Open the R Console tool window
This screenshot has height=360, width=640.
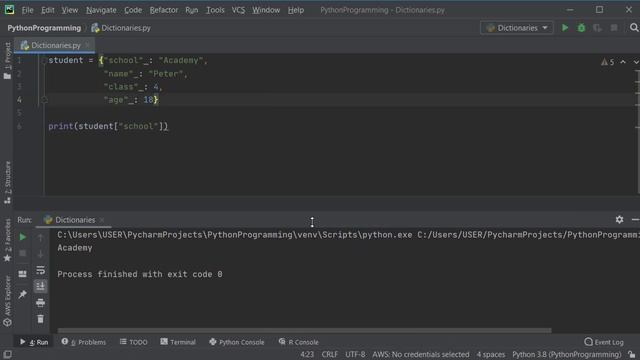pos(298,342)
